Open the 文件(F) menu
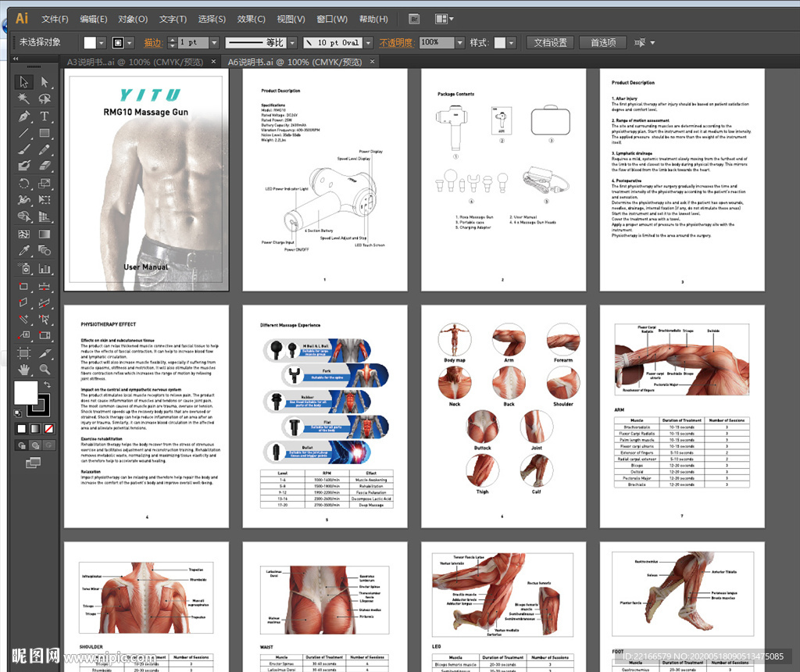Image resolution: width=800 pixels, height=672 pixels. [55, 20]
